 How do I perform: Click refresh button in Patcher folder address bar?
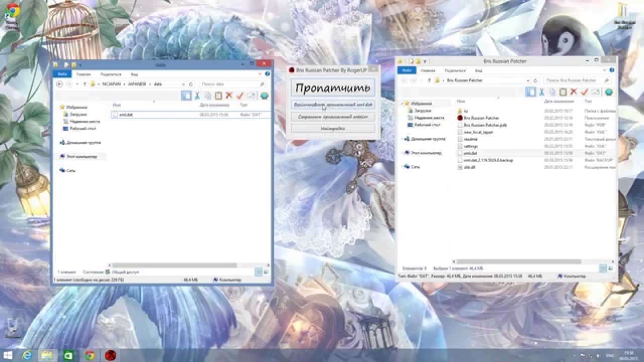(536, 80)
